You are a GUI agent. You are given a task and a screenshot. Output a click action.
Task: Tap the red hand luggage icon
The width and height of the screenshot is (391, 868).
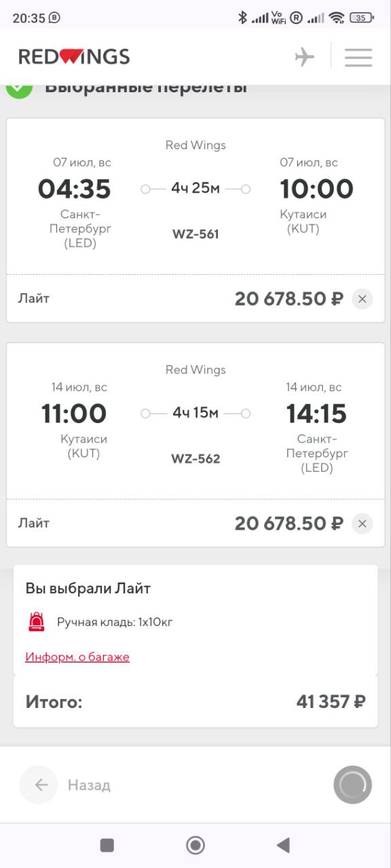pos(37,622)
